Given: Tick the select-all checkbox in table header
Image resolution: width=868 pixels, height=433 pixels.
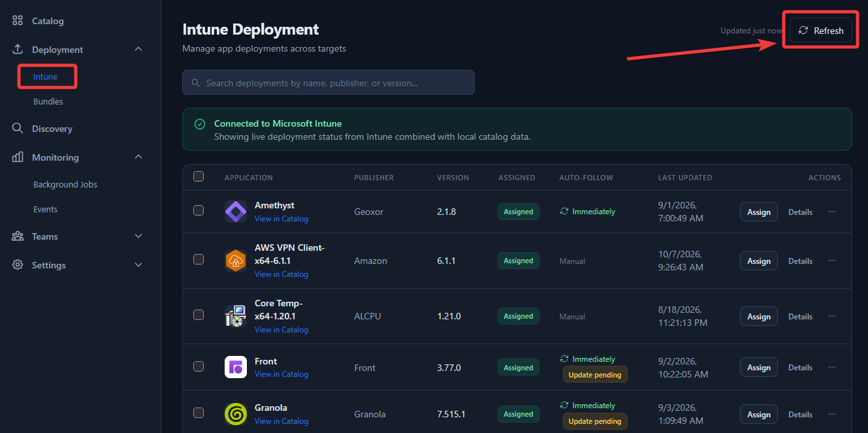Looking at the screenshot, I should point(199,176).
